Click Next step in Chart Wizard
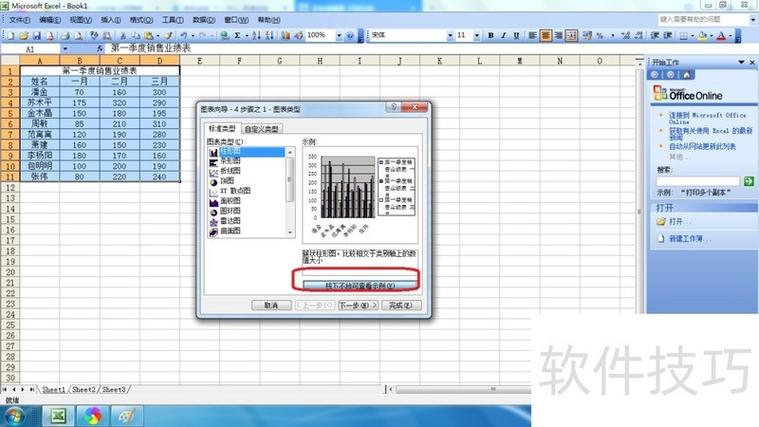Screen dimensions: 759x427 (x=358, y=305)
